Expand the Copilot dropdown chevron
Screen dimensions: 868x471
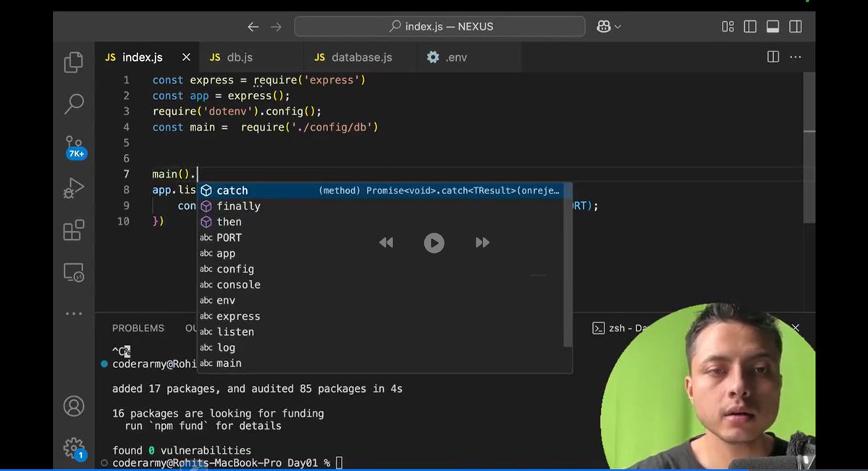click(x=618, y=27)
